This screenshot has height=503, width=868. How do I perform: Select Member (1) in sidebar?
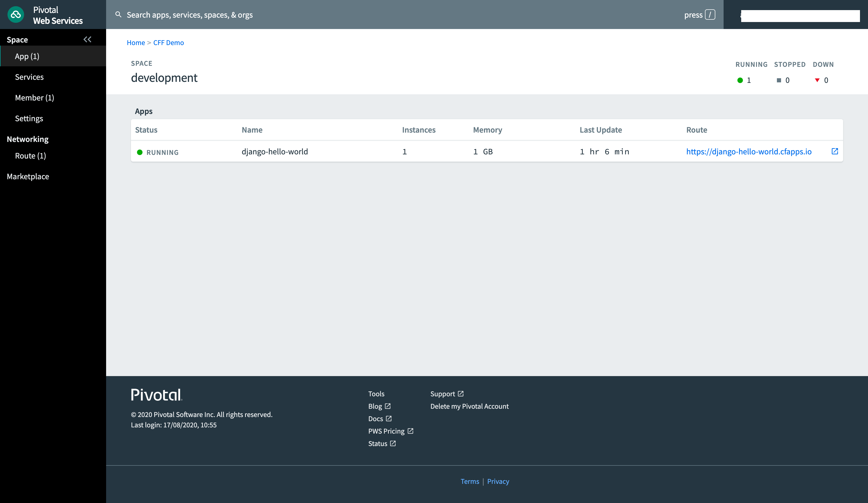coord(34,98)
